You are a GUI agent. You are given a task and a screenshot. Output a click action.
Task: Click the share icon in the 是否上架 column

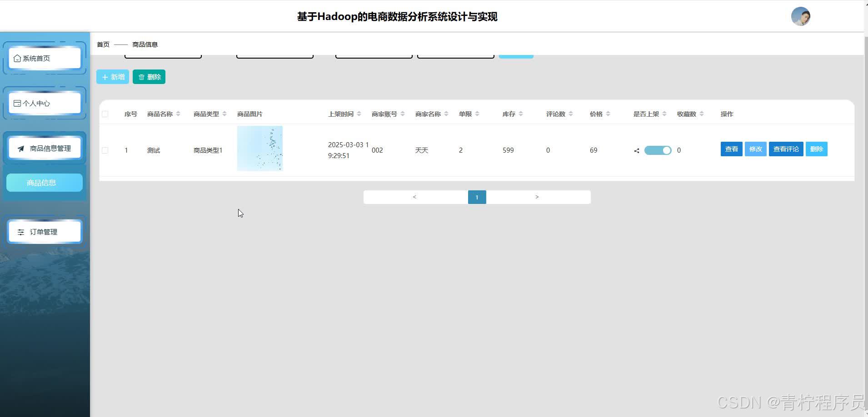(x=636, y=150)
